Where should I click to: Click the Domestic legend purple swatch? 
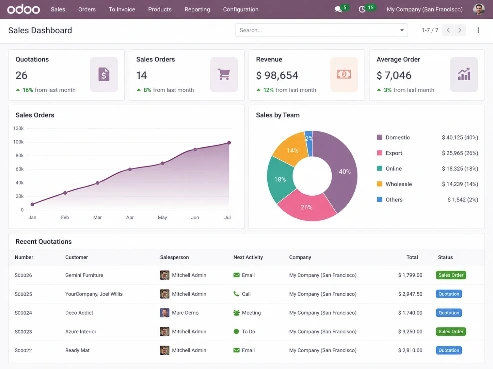click(379, 137)
